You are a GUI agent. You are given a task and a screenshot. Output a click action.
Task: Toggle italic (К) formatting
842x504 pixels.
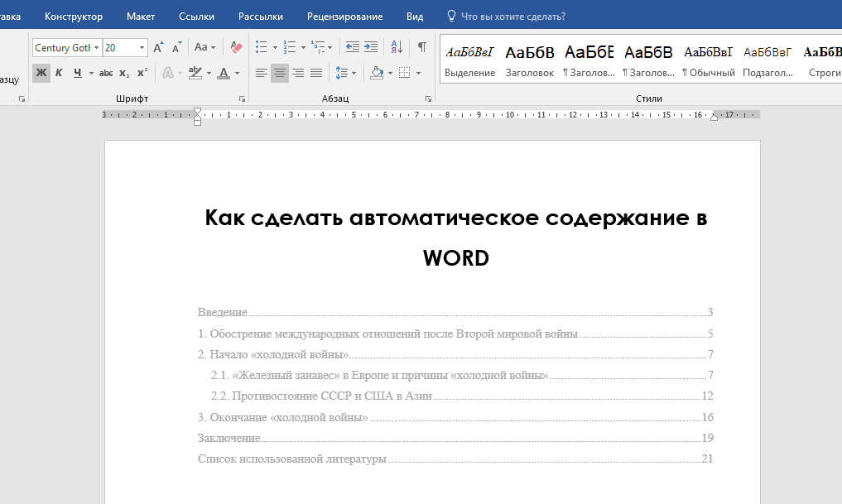[59, 73]
